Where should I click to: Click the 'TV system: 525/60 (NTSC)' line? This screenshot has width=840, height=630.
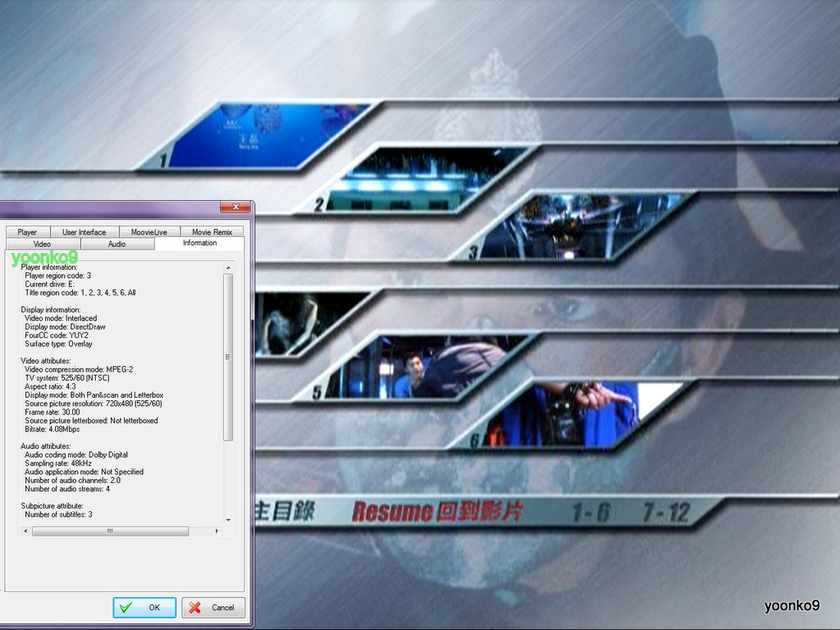67,377
